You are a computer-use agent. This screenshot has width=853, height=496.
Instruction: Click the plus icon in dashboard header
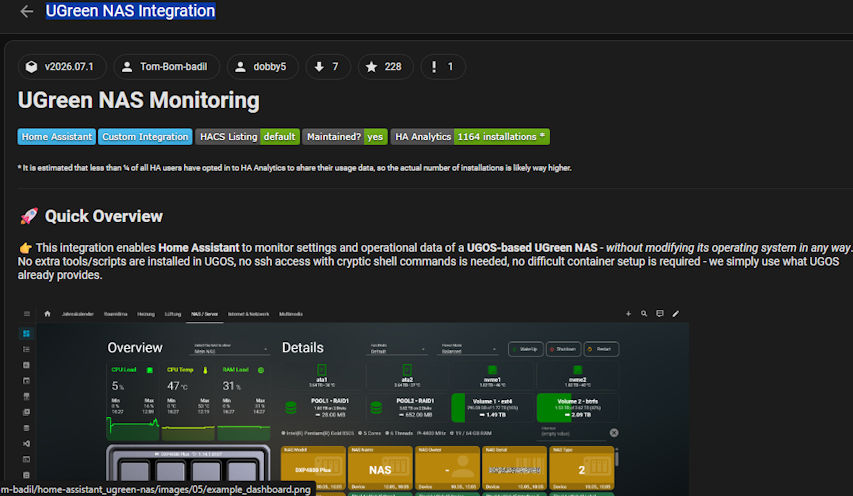(628, 314)
